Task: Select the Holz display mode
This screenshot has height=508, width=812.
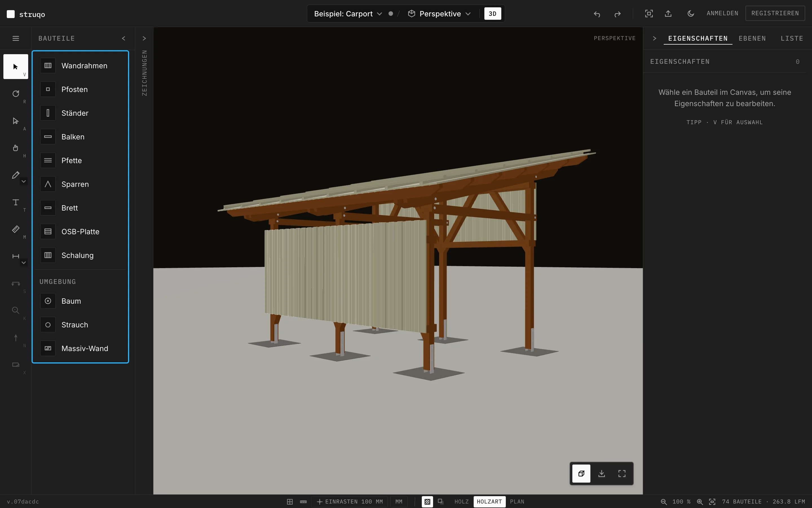Action: click(x=461, y=502)
